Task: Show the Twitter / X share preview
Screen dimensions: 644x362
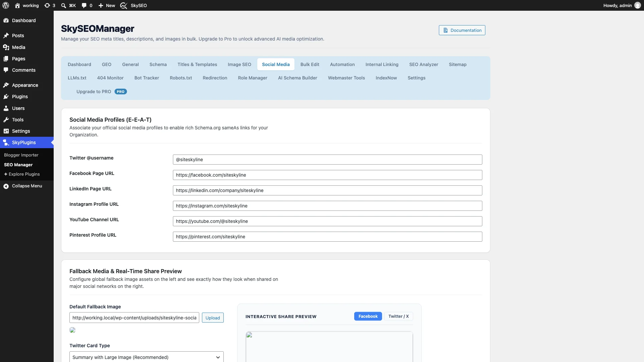Action: click(x=398, y=316)
